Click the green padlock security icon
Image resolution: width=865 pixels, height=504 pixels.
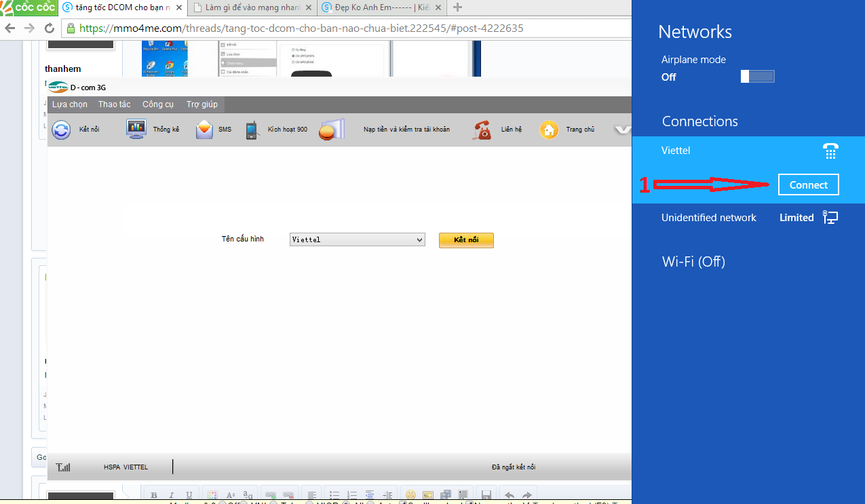point(71,28)
